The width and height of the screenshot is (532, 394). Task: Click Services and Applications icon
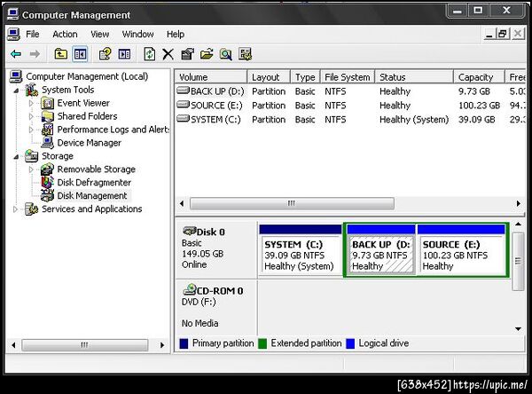(31, 209)
